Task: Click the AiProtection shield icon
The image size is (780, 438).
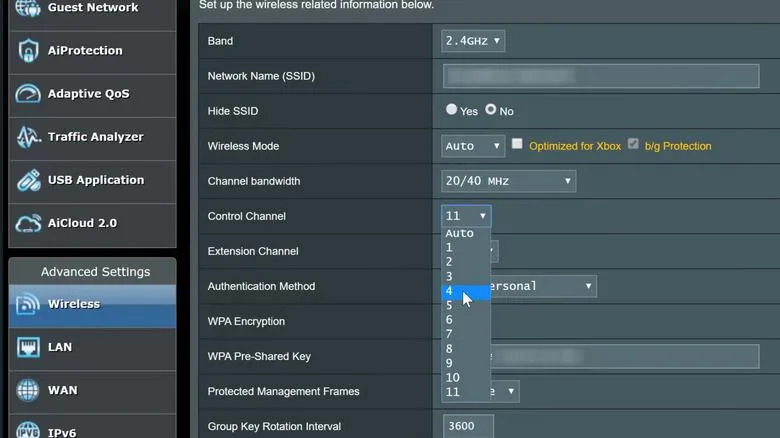Action: pyautogui.click(x=28, y=50)
